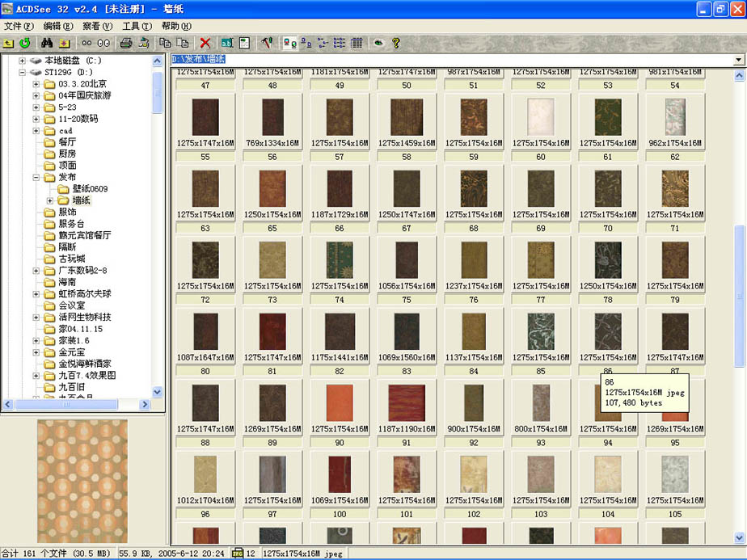Image resolution: width=747 pixels, height=560 pixels.
Task: Collapse the 发布 folder node
Action: [36, 177]
